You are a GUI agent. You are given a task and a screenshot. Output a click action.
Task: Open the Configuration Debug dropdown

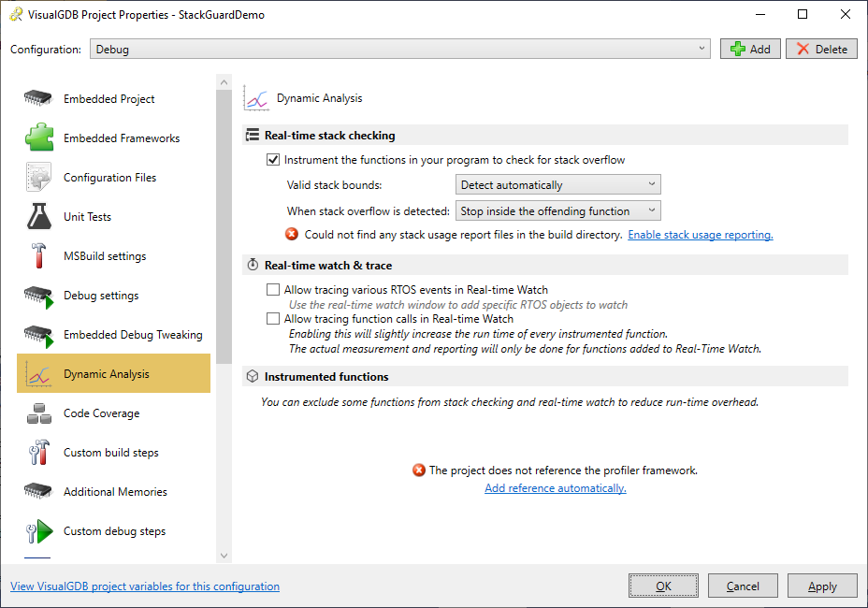point(400,50)
